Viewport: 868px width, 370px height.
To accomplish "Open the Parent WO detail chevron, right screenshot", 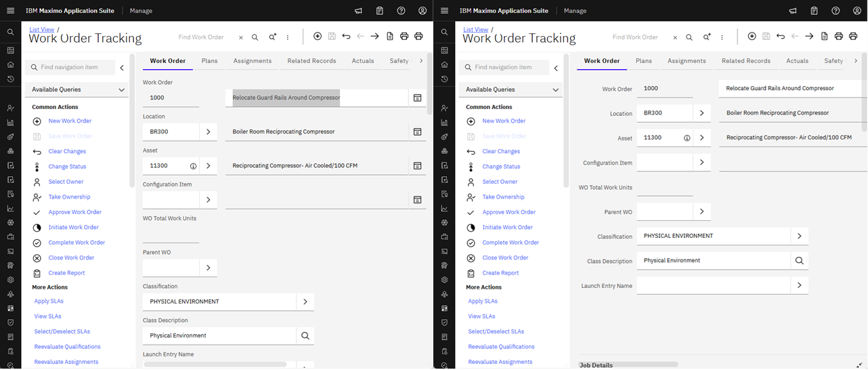I will 701,211.
